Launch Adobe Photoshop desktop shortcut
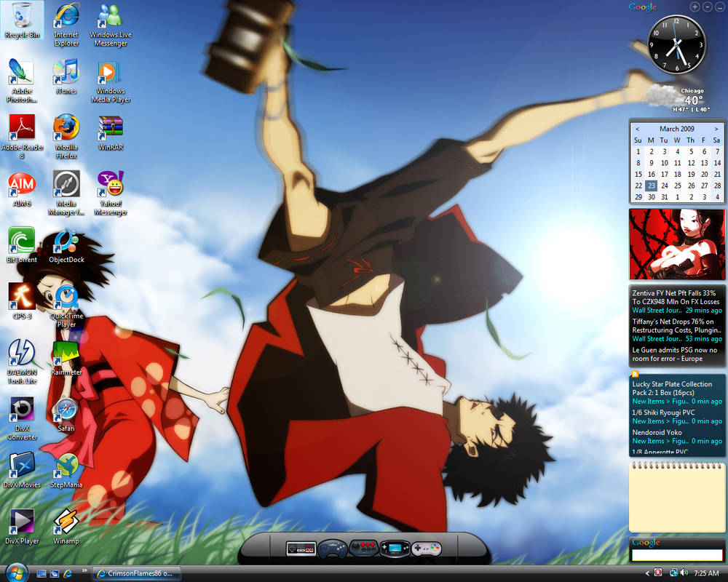This screenshot has height=582, width=728. [x=21, y=81]
